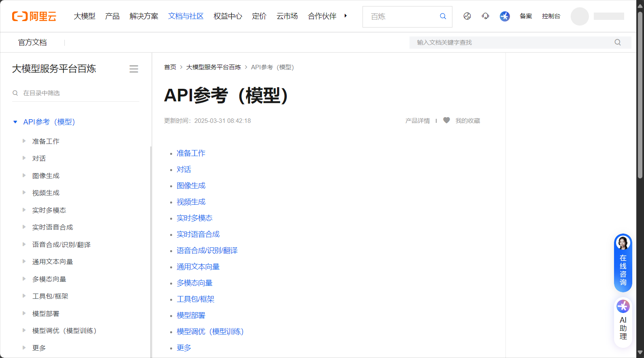Open the 大模型服务平台百炼 breadcrumb
The height and width of the screenshot is (358, 644).
click(213, 67)
